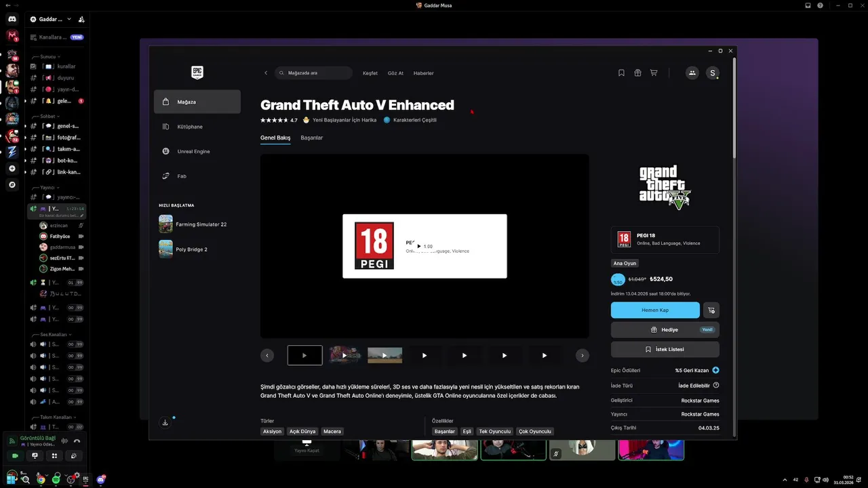Open the shopping cart in header
868x488 pixels.
click(654, 73)
